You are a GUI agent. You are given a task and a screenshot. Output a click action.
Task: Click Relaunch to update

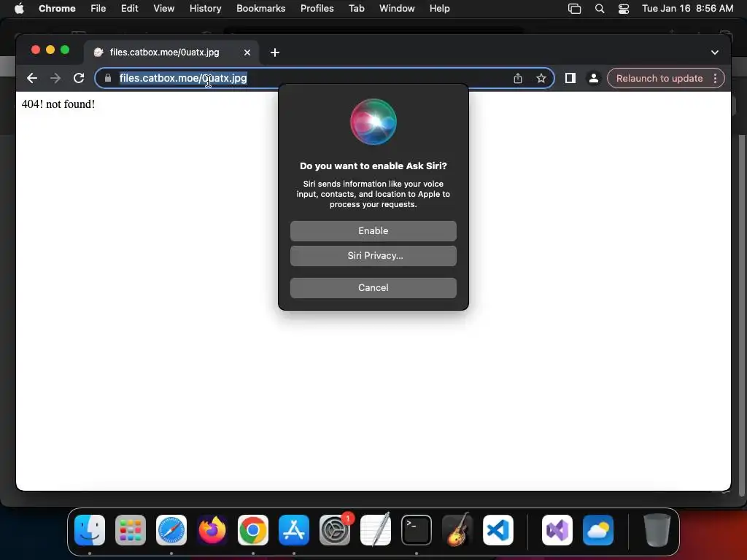point(659,78)
